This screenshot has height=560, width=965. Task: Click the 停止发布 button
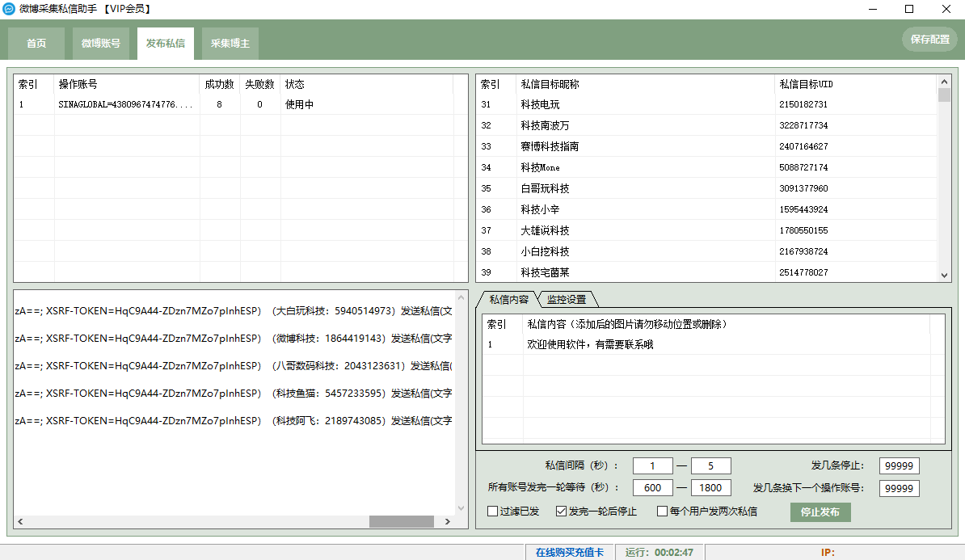click(820, 512)
